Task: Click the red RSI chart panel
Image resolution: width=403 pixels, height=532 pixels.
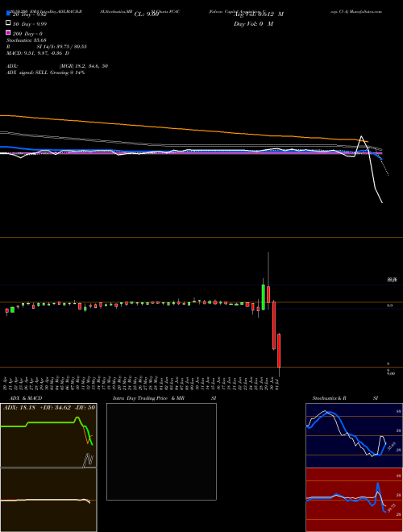Action: coord(354,500)
